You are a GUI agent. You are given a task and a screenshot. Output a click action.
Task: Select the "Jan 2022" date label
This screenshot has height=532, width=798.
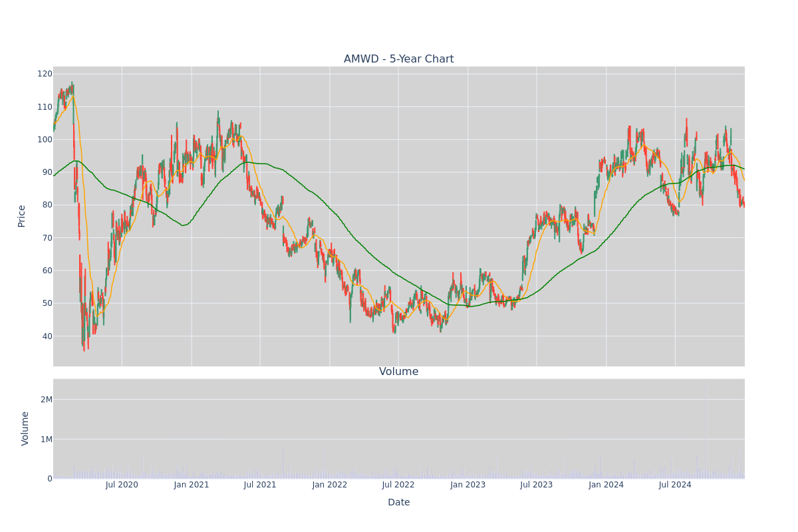tap(330, 485)
